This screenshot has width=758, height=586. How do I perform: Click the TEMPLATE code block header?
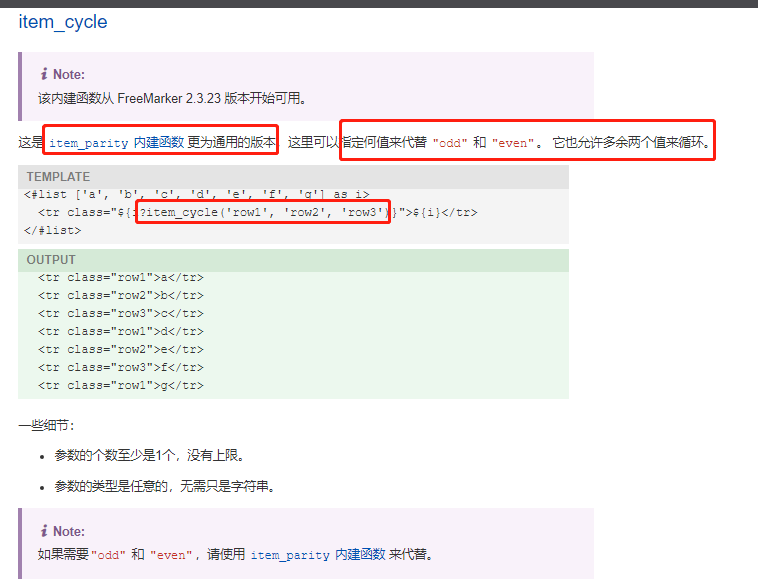pos(293,177)
